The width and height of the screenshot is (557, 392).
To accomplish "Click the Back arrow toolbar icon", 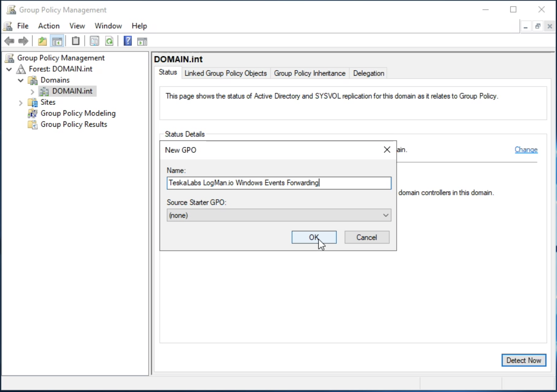I will (9, 41).
